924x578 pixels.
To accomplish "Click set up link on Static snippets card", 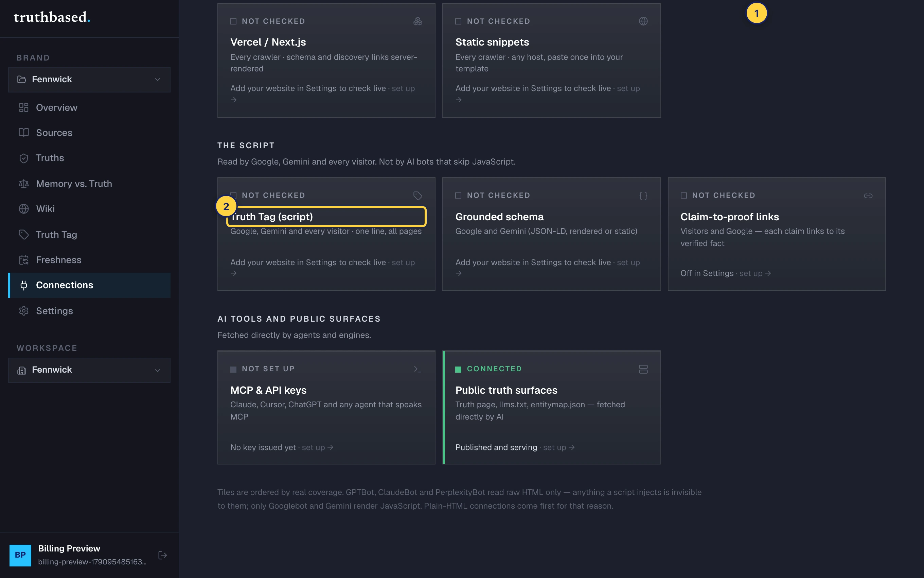I will pyautogui.click(x=628, y=88).
